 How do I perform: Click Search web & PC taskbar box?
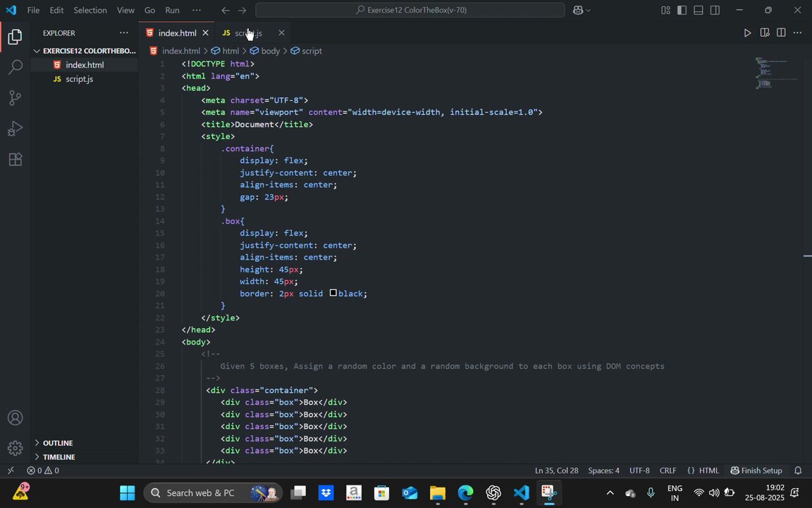point(214,492)
